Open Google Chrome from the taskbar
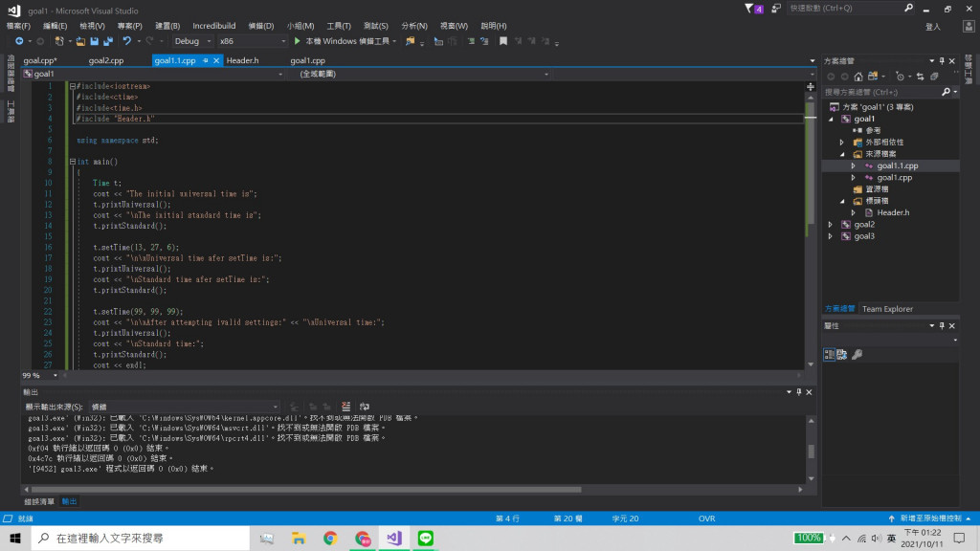The width and height of the screenshot is (980, 551). (330, 538)
